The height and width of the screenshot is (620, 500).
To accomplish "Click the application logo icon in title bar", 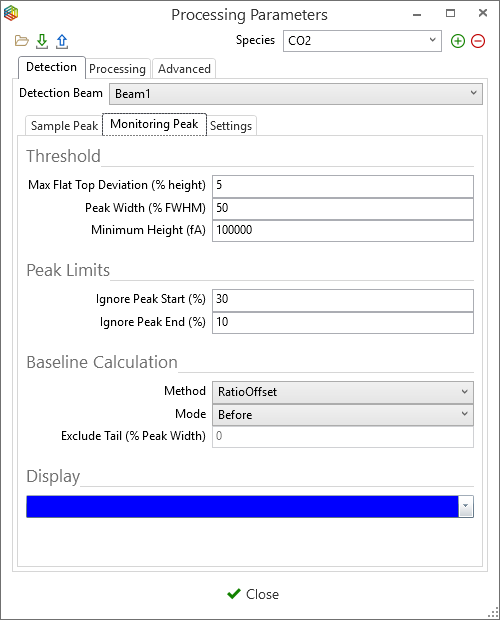I will coord(11,13).
